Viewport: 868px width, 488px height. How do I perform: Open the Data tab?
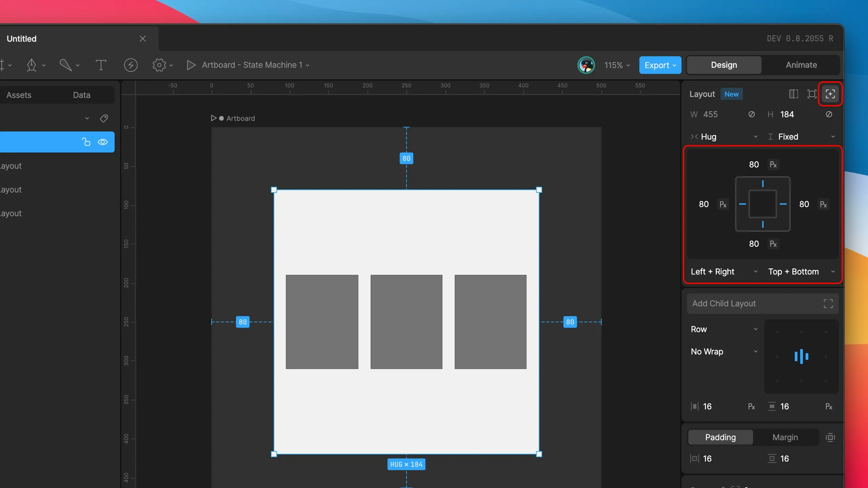pyautogui.click(x=81, y=95)
